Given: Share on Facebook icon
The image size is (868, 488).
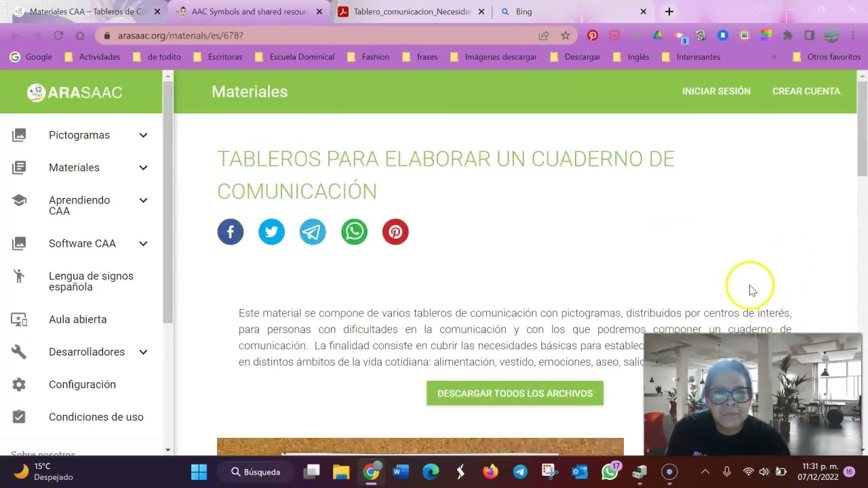Looking at the screenshot, I should [x=231, y=232].
